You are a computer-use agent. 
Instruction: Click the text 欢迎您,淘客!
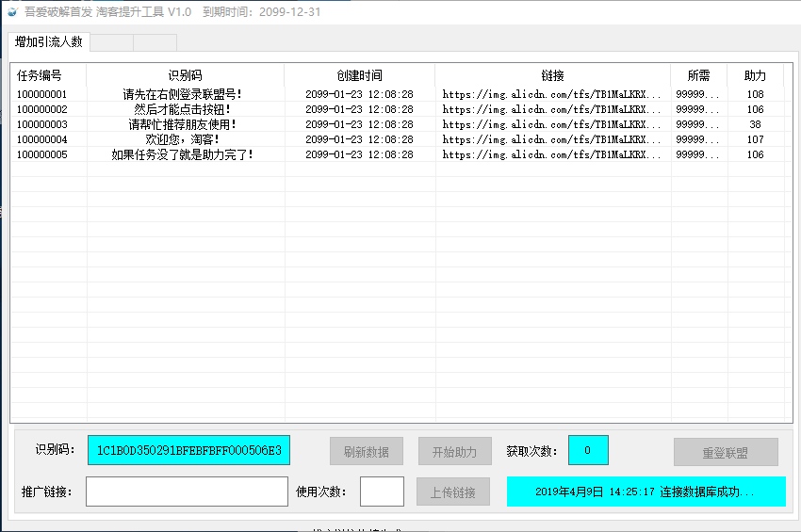pos(183,139)
